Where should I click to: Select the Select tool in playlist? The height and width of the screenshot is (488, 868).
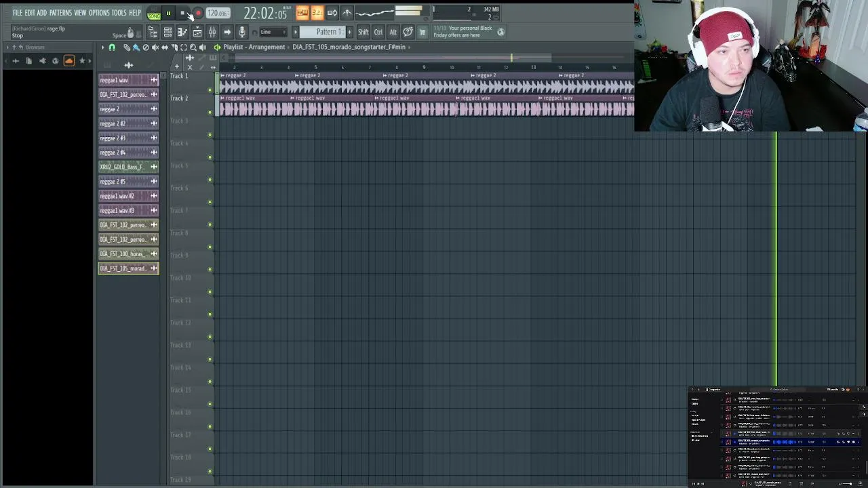click(x=184, y=47)
